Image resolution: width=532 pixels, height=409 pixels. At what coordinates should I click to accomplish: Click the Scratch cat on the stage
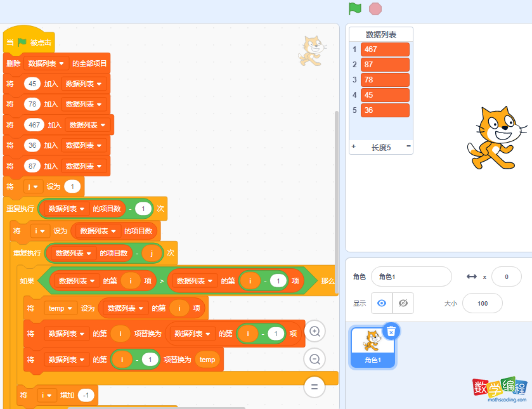pos(496,138)
